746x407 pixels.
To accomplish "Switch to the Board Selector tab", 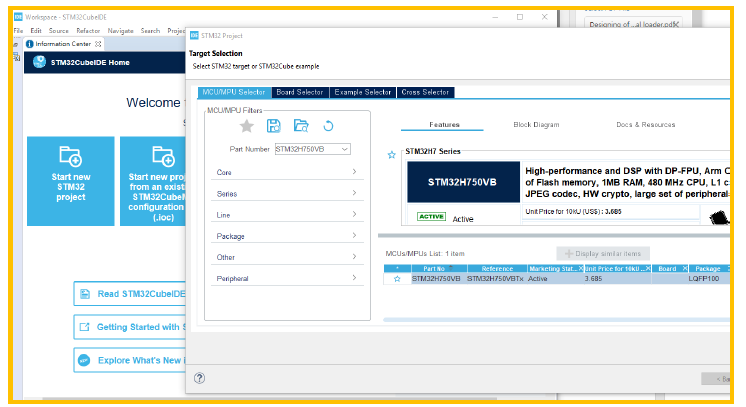I will tap(300, 92).
